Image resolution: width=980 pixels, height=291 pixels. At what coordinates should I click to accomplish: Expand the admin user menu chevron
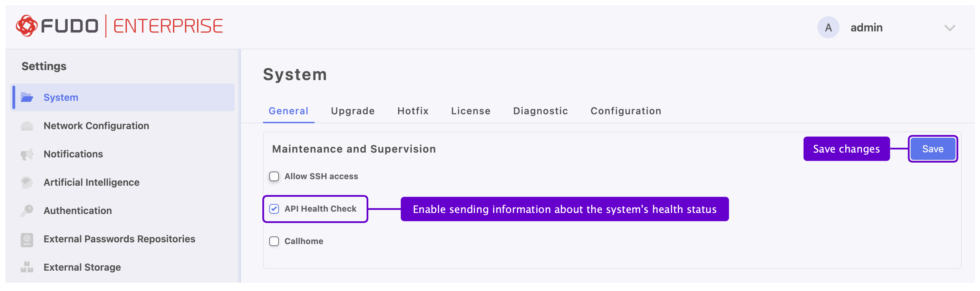click(x=950, y=28)
